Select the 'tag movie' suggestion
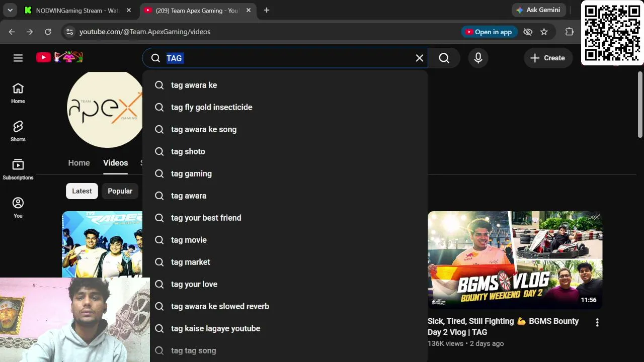 tap(285, 240)
